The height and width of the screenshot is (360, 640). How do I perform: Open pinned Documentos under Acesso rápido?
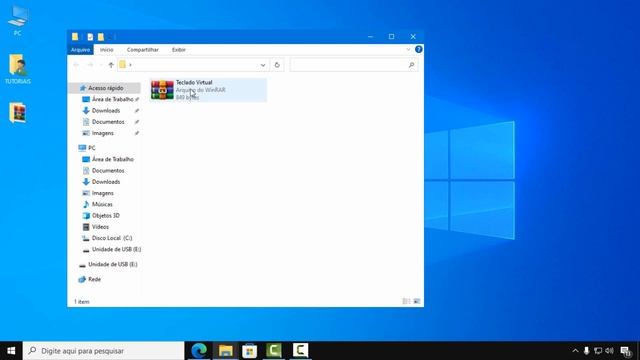point(108,122)
